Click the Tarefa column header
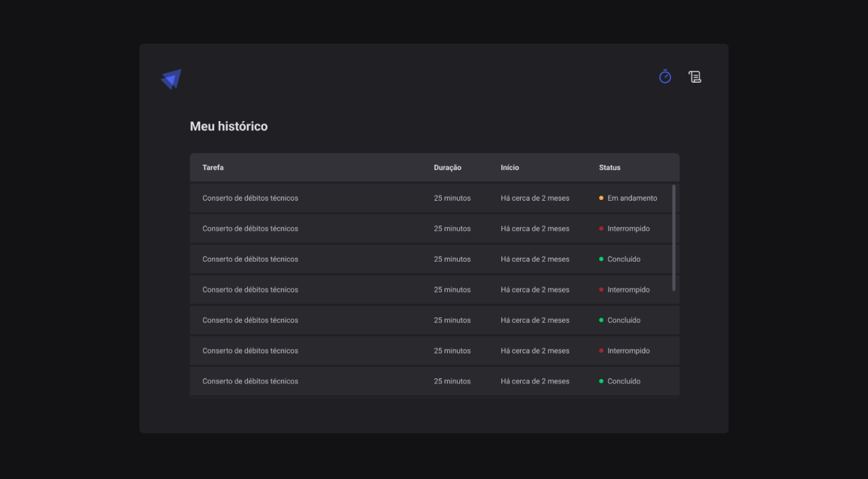The image size is (868, 479). (x=213, y=167)
